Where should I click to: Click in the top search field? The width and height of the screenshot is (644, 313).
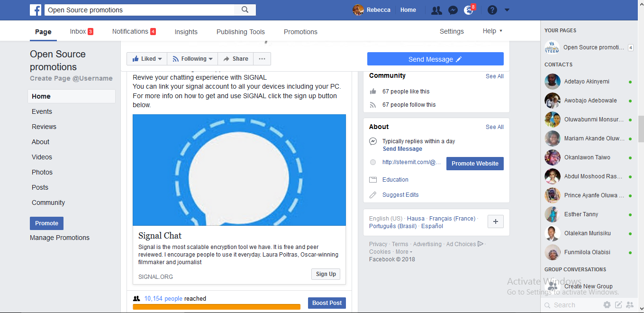[x=139, y=10]
